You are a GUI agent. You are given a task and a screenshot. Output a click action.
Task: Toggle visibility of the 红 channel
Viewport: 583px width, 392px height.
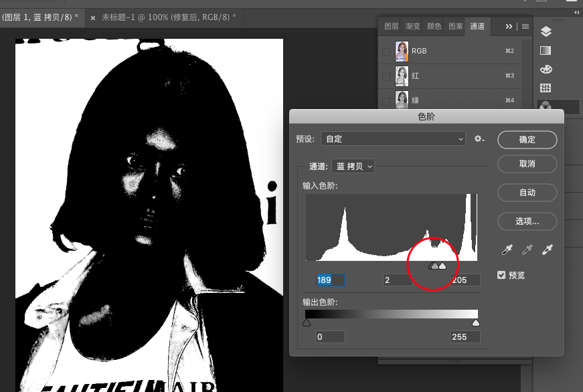click(x=386, y=76)
